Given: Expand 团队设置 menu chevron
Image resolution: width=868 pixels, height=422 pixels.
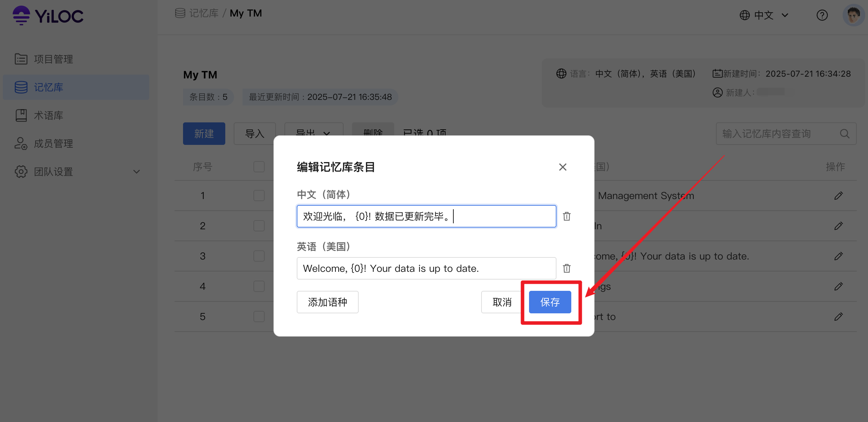Looking at the screenshot, I should [137, 172].
